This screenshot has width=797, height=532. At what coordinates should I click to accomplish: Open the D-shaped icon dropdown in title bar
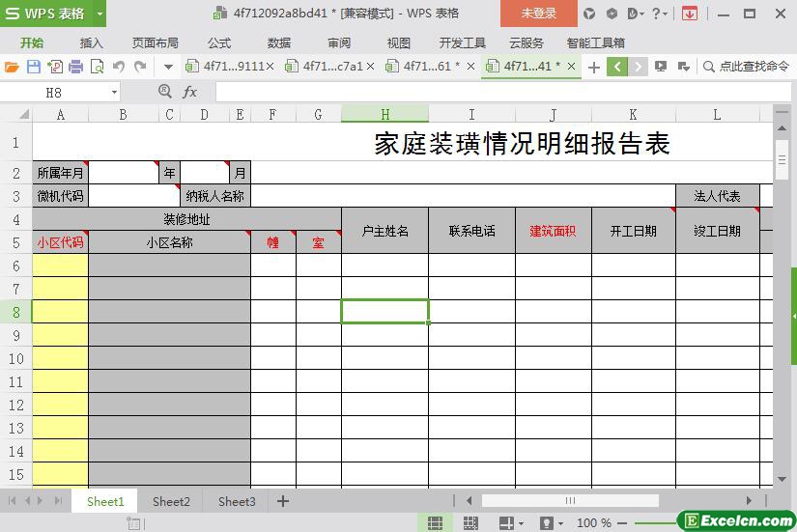tap(636, 14)
